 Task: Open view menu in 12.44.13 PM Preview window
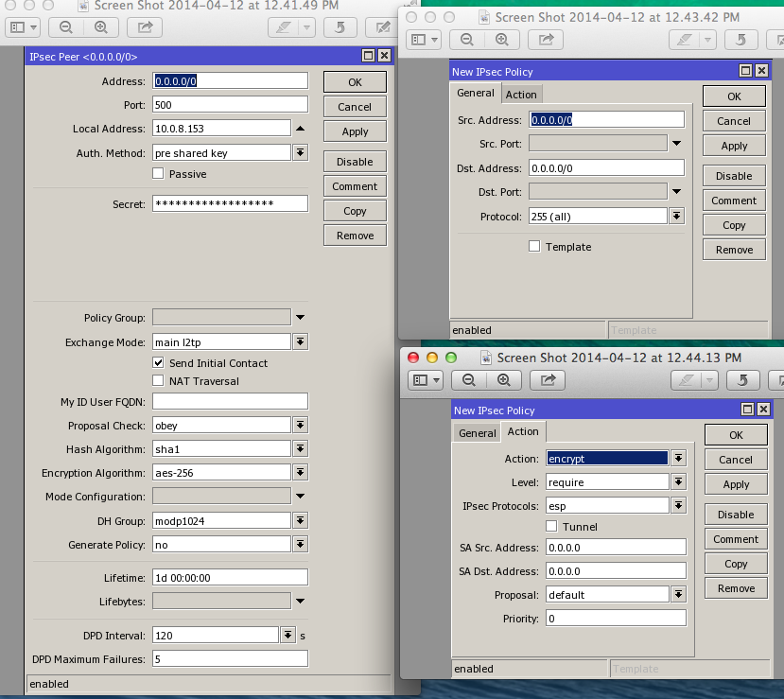[x=426, y=380]
